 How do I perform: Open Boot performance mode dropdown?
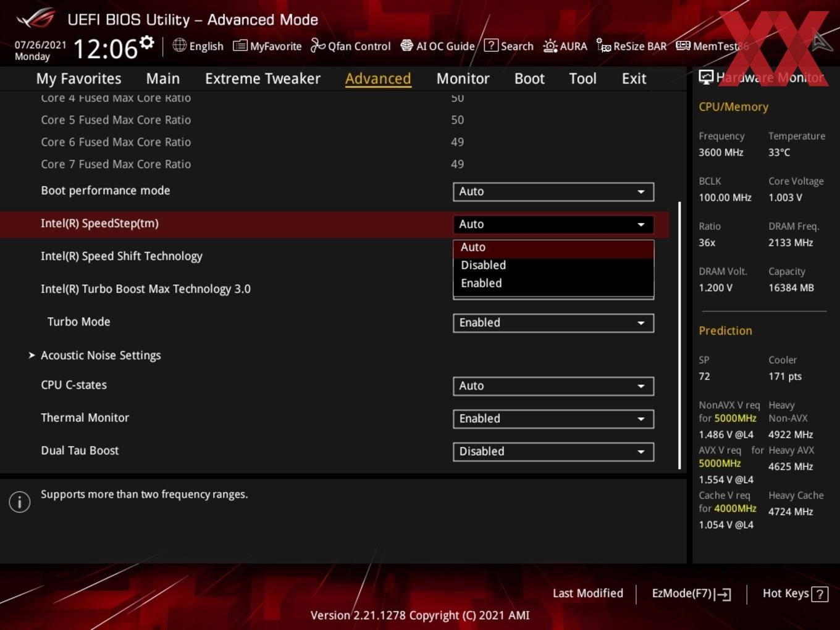click(553, 191)
